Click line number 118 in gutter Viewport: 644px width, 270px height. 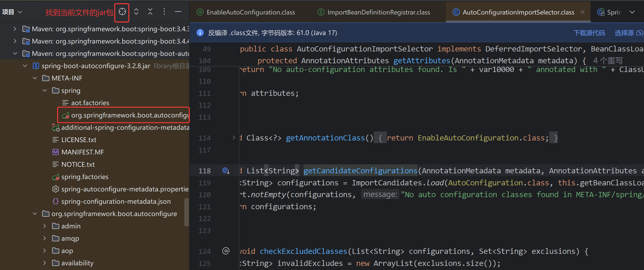[x=205, y=171]
